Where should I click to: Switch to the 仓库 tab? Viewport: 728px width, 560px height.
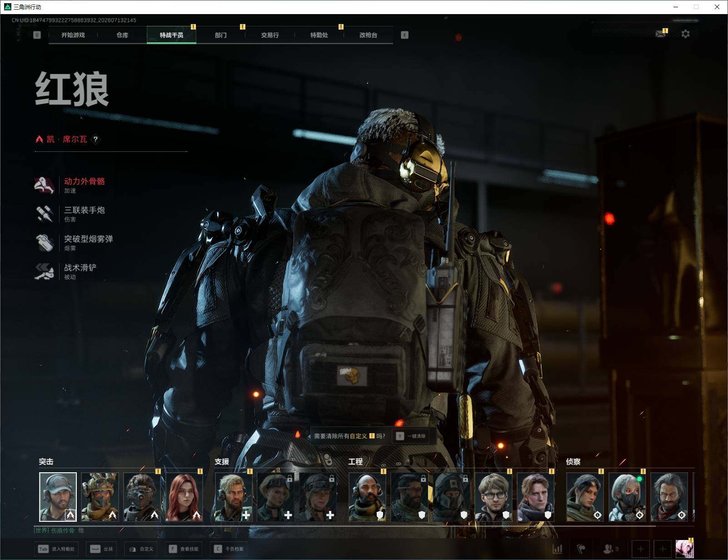click(x=122, y=35)
